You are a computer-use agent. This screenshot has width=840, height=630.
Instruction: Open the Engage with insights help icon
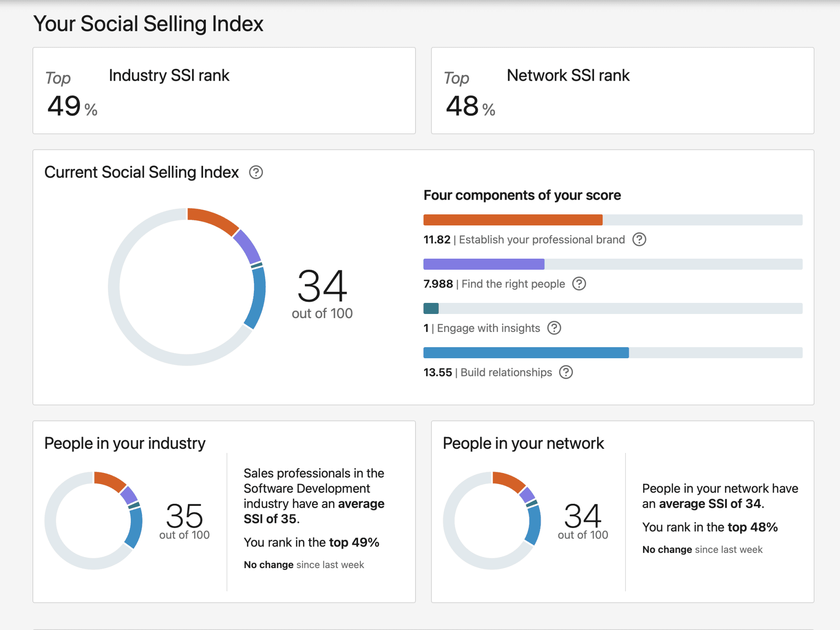(554, 328)
